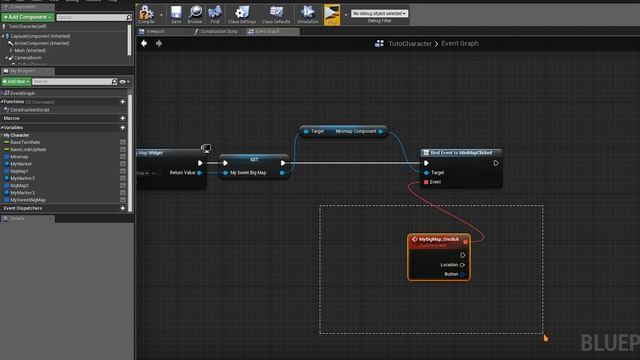Open the My Blueprint view options eye dropdown
This screenshot has width=640, height=360.
124,82
